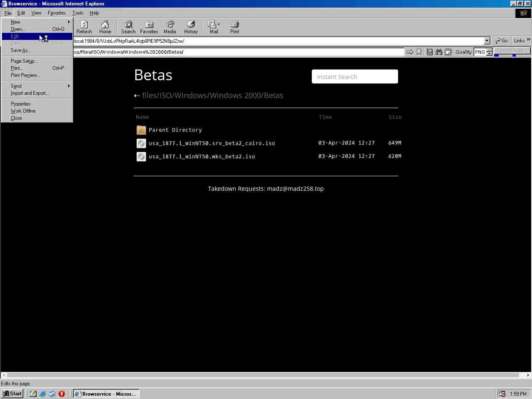Choose Close from the File menu
The width and height of the screenshot is (532, 399).
37,118
